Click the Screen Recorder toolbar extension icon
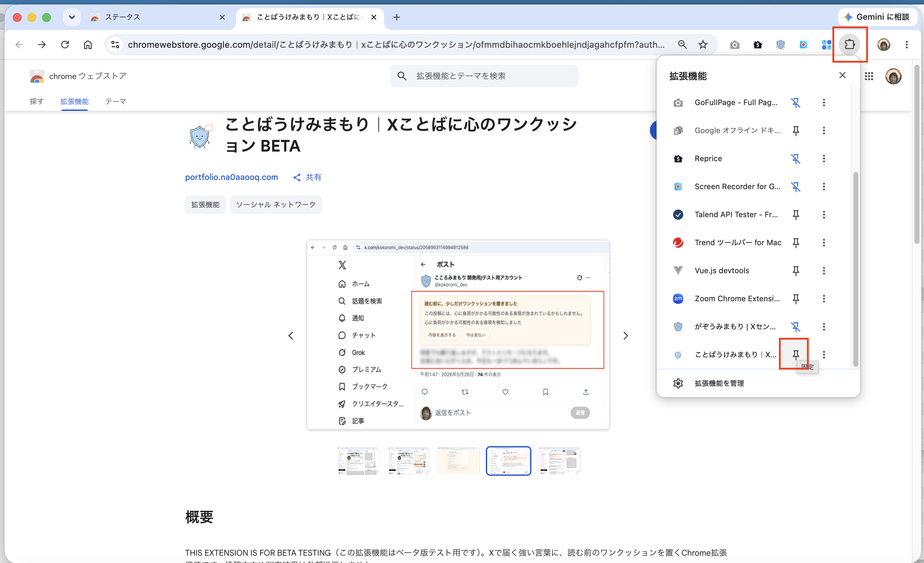Viewport: 924px width, 563px height. click(x=803, y=45)
